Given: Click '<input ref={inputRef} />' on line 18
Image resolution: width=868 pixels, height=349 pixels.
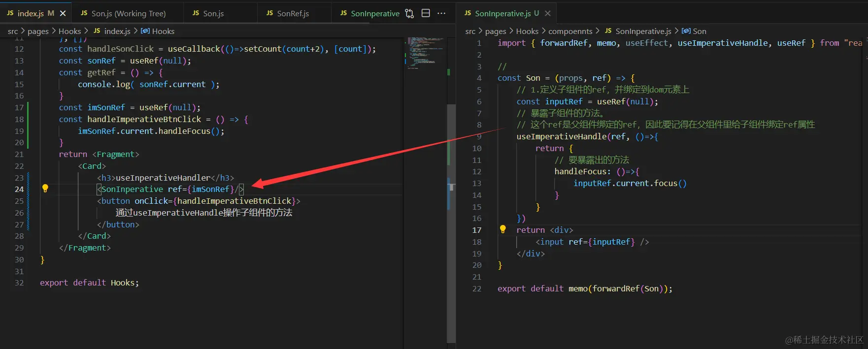Looking at the screenshot, I should [592, 242].
